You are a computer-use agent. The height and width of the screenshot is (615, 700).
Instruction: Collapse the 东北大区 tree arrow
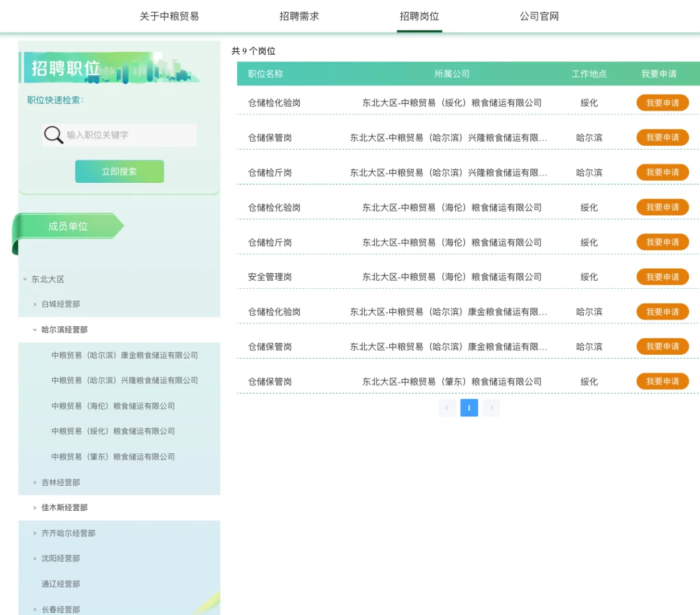[24, 279]
